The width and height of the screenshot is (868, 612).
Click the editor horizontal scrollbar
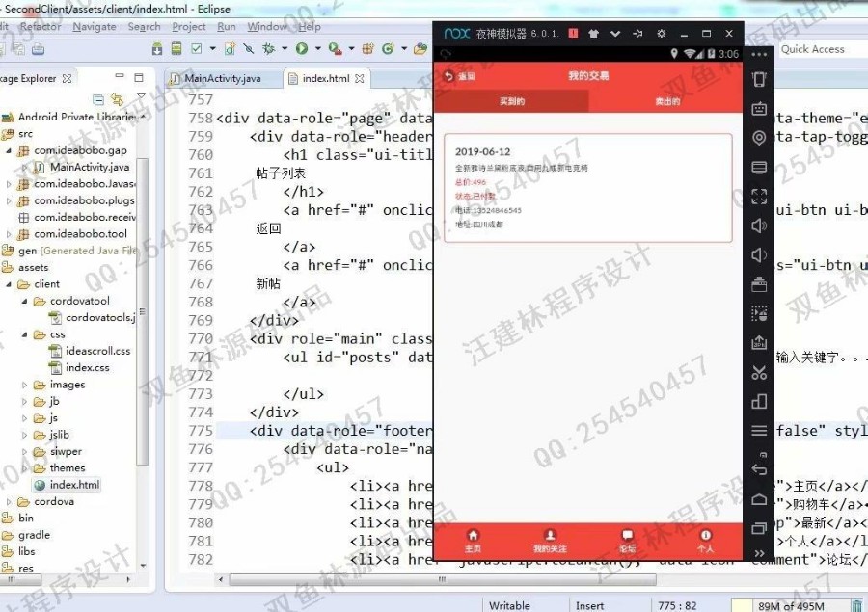click(x=443, y=579)
